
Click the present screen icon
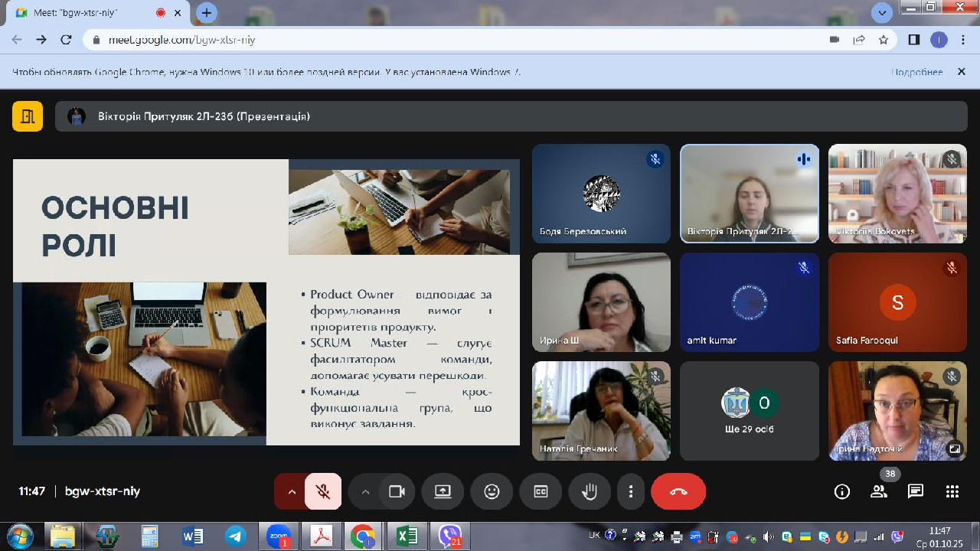[443, 491]
